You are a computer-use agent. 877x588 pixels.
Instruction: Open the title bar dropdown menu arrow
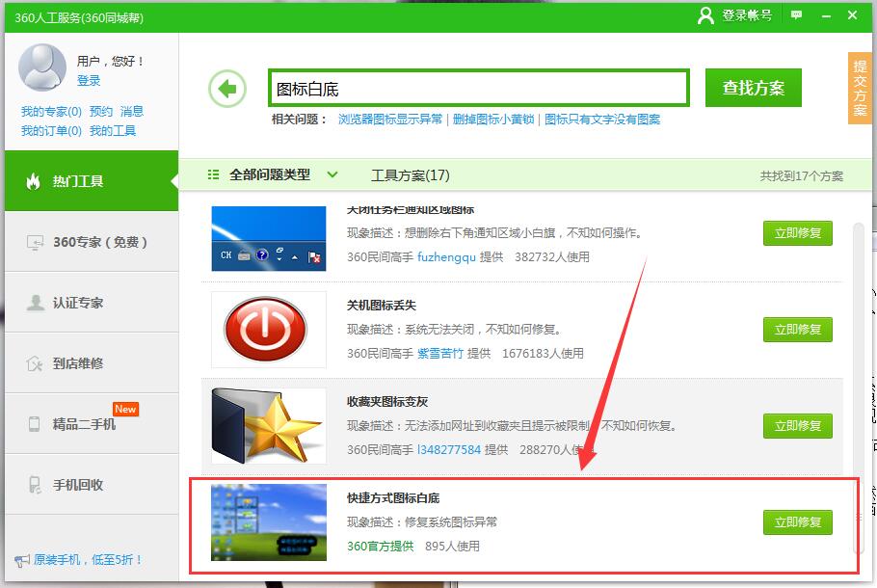tap(824, 15)
